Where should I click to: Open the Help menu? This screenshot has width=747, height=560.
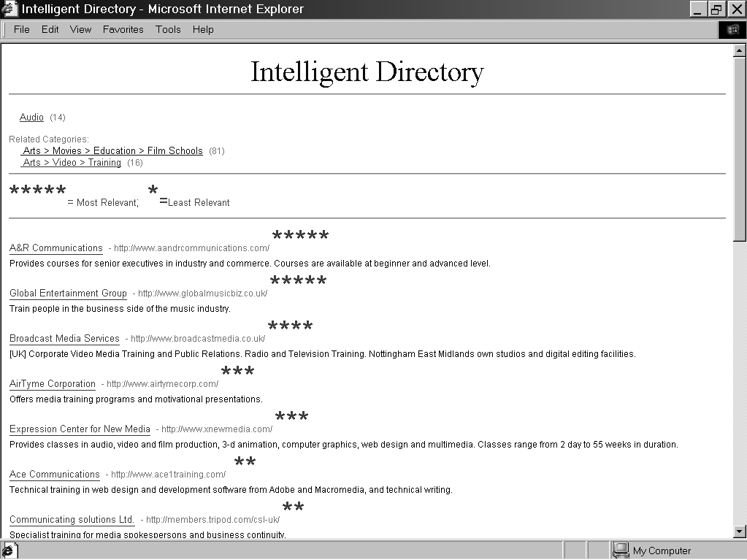coord(203,30)
